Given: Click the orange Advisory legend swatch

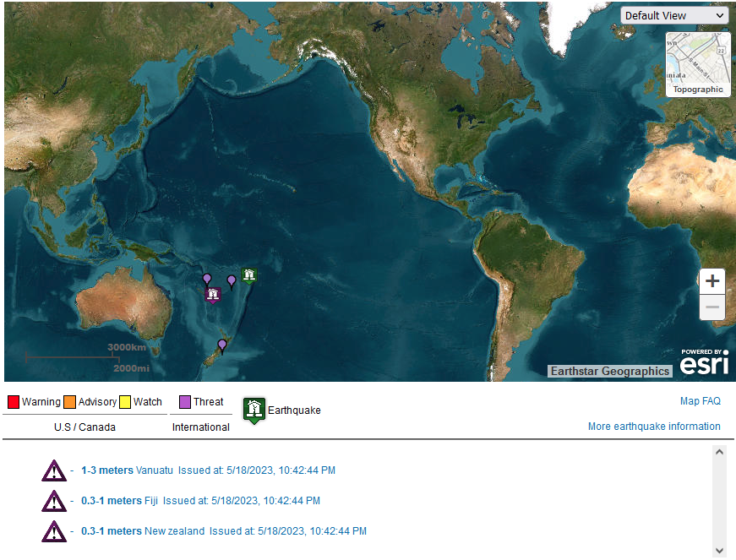Looking at the screenshot, I should [x=69, y=402].
